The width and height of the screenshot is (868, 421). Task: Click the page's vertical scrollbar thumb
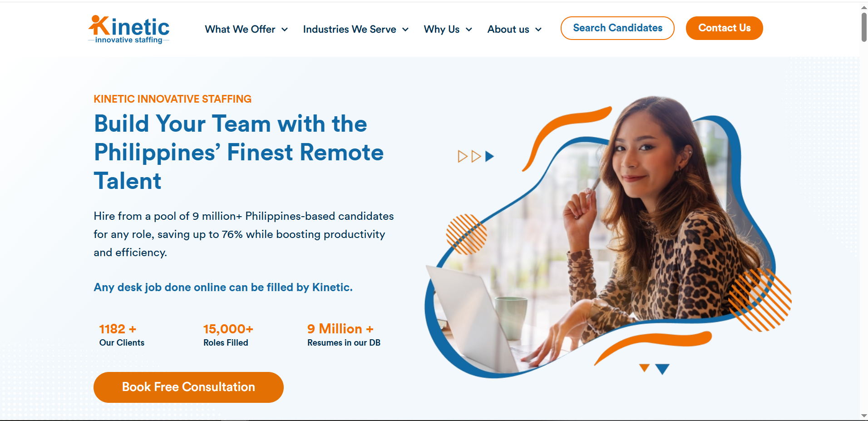864,27
